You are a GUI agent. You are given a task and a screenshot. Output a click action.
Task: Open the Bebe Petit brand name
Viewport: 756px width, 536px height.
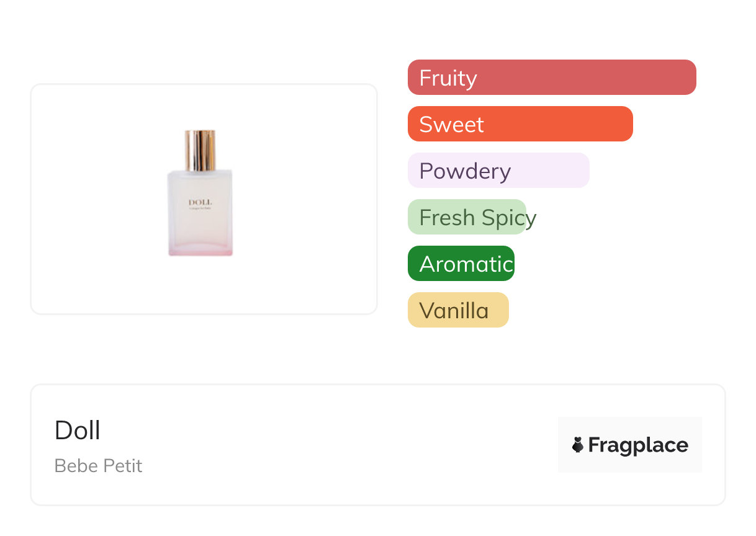pyautogui.click(x=98, y=466)
